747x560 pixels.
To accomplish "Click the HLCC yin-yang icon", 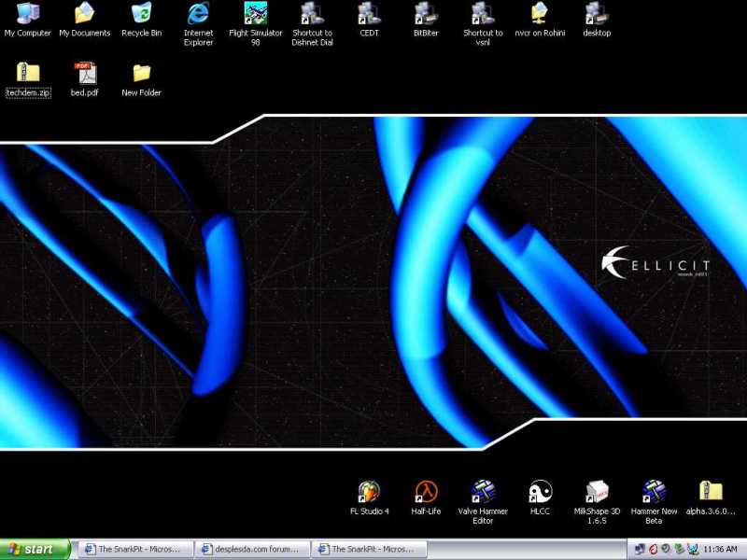I will click(540, 492).
